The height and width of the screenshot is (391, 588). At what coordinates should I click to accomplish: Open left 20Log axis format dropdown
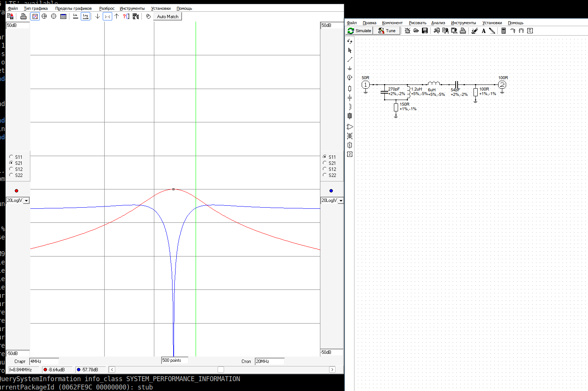click(x=26, y=200)
